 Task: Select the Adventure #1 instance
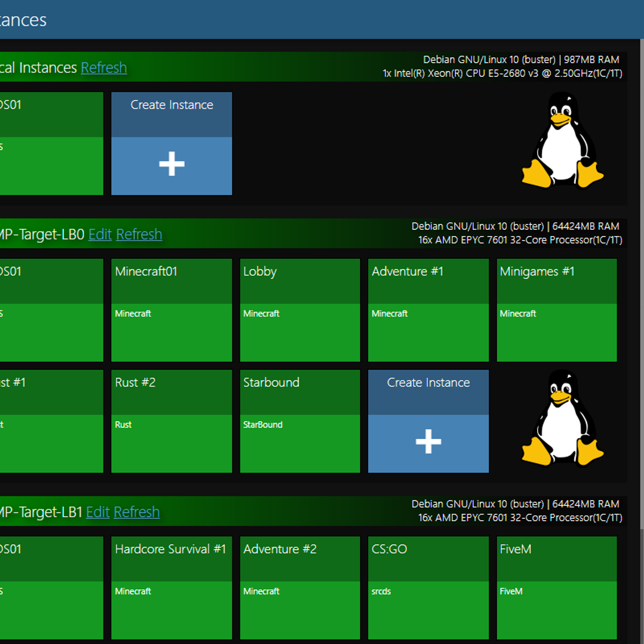pyautogui.click(x=428, y=310)
